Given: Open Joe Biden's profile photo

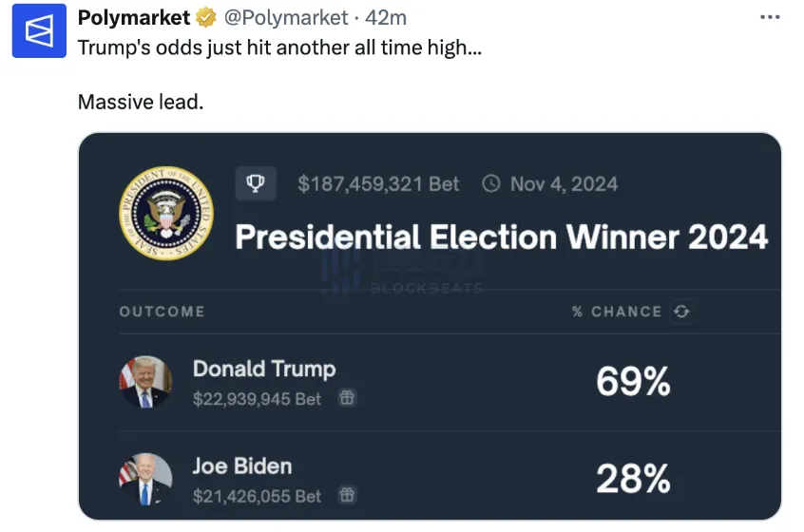Looking at the screenshot, I should tap(145, 479).
